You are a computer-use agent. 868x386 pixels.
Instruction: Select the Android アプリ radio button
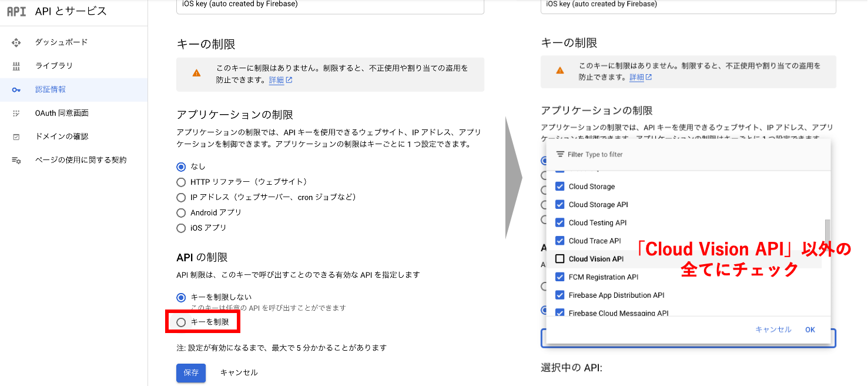point(181,212)
